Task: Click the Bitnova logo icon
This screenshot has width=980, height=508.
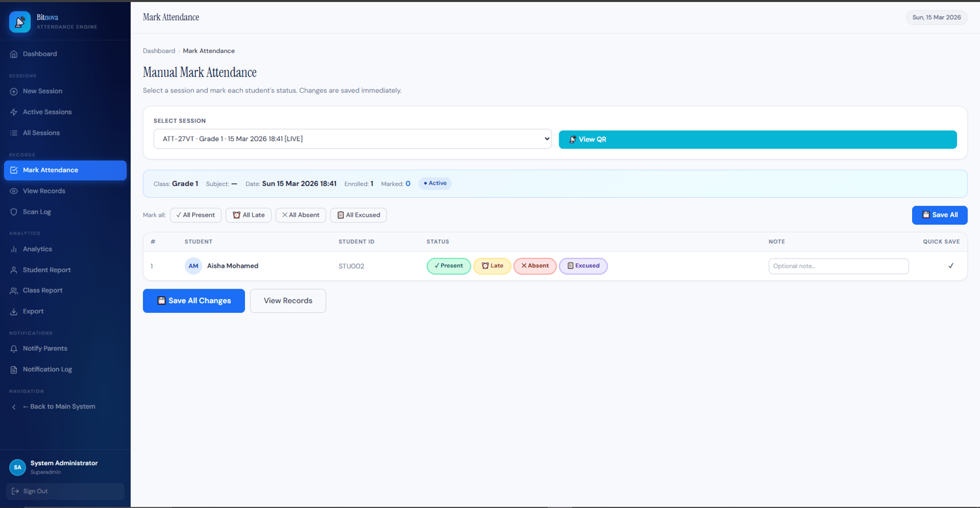Action: click(20, 22)
